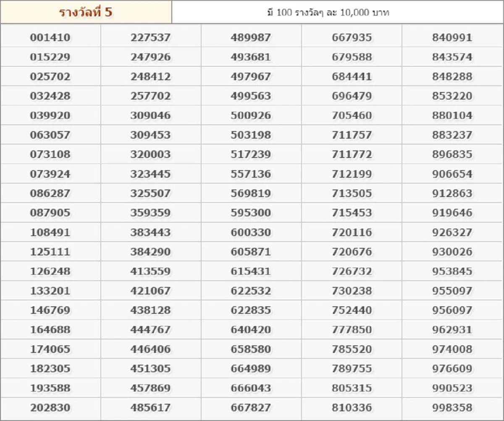Select lottery number 622532

click(251, 290)
